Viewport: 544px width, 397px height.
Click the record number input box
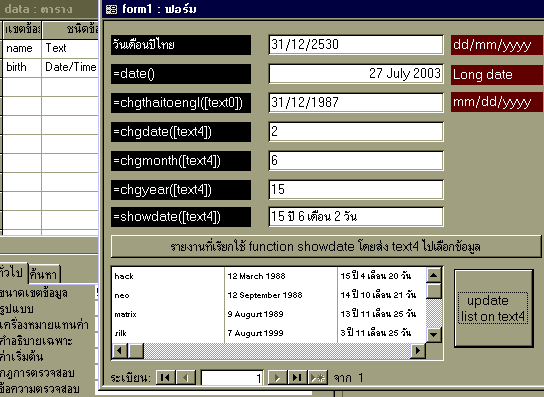click(x=232, y=378)
